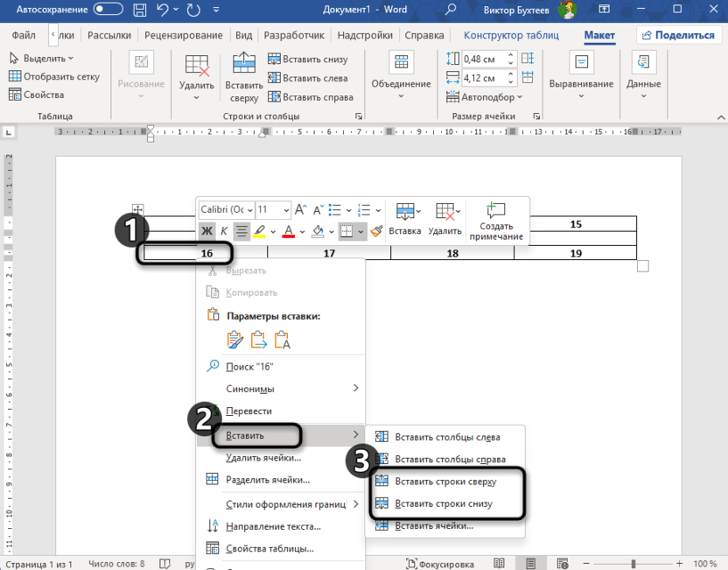Click the Increase Font Size icon
The width and height of the screenshot is (728, 570).
coord(300,210)
